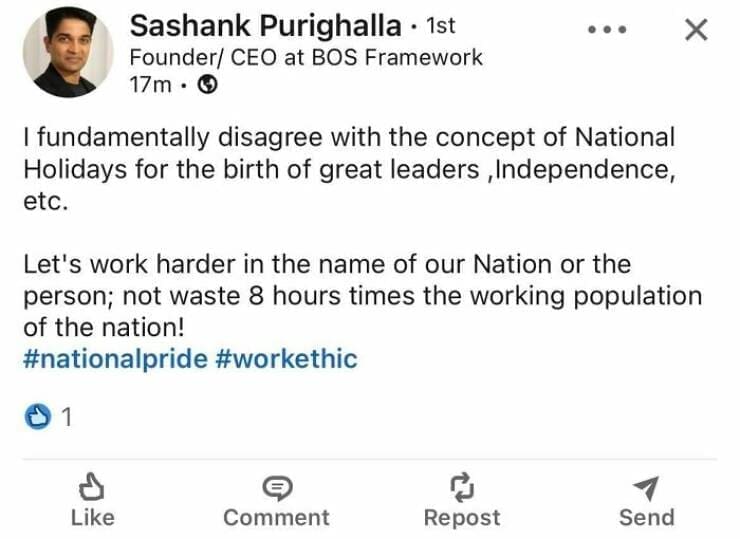Open the #nationalpride hashtag

114,359
